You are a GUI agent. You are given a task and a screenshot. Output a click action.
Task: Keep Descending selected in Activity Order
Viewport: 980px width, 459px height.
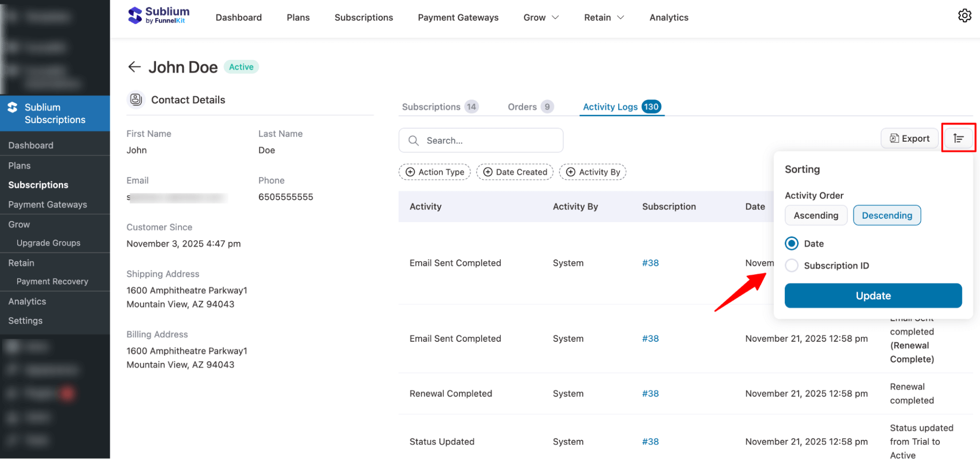[x=887, y=215]
